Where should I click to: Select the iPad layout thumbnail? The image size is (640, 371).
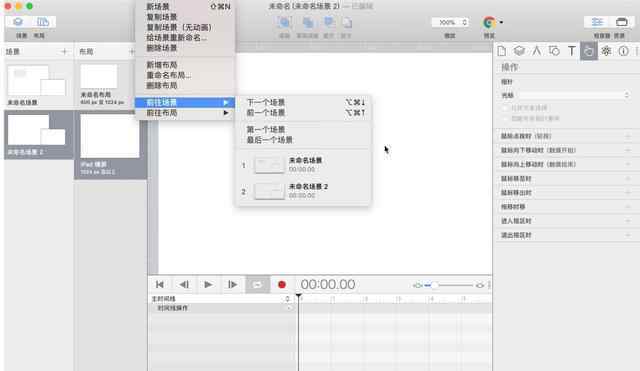click(110, 136)
